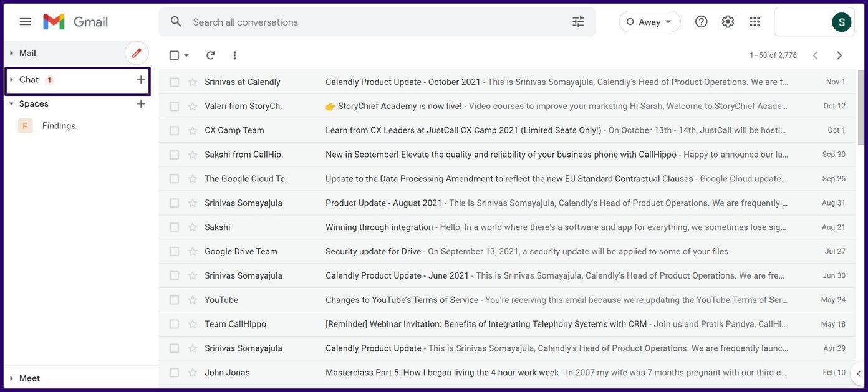Open the More options three-dot menu
The height and width of the screenshot is (392, 868).
[x=234, y=55]
